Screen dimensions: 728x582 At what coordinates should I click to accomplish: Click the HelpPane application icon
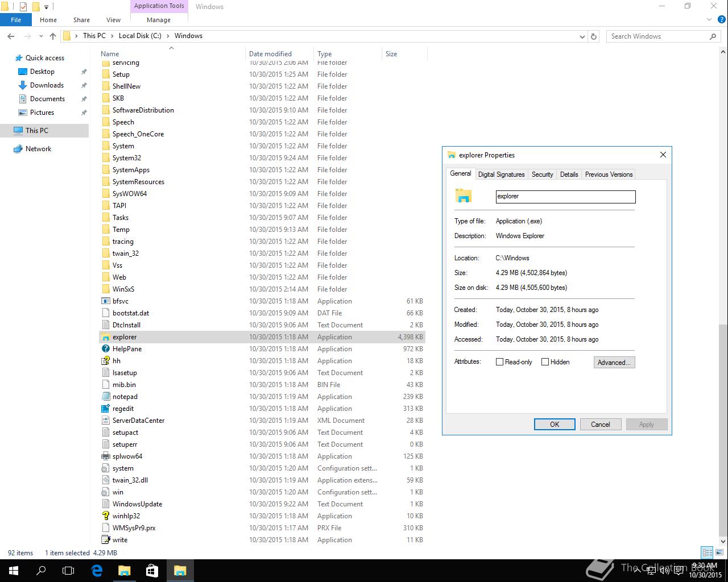tap(105, 349)
